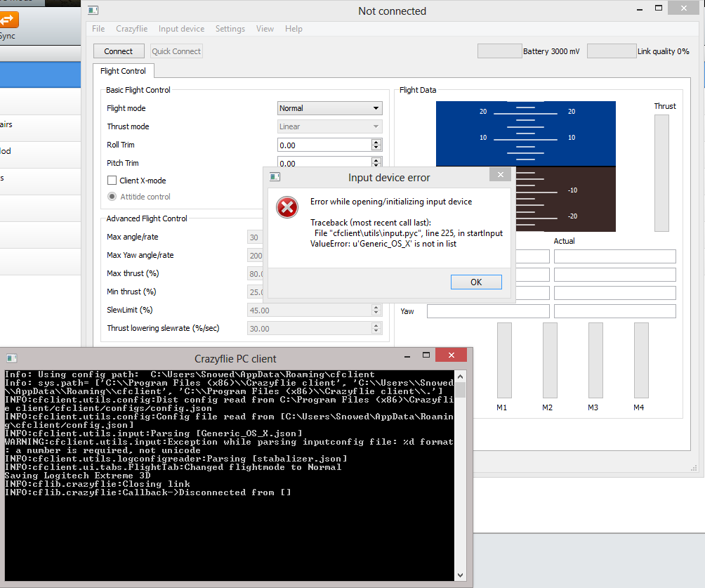Click the Yaw target field
This screenshot has height=588, width=705.
[x=488, y=311]
